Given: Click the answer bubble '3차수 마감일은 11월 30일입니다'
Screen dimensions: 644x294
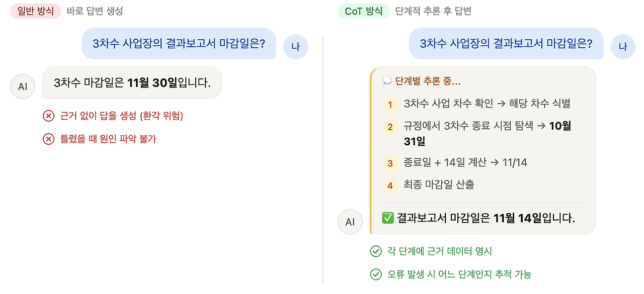Looking at the screenshot, I should [x=132, y=83].
